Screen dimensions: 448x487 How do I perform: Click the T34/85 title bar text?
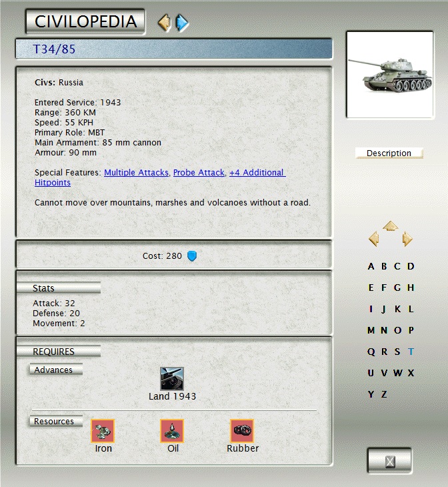(54, 49)
